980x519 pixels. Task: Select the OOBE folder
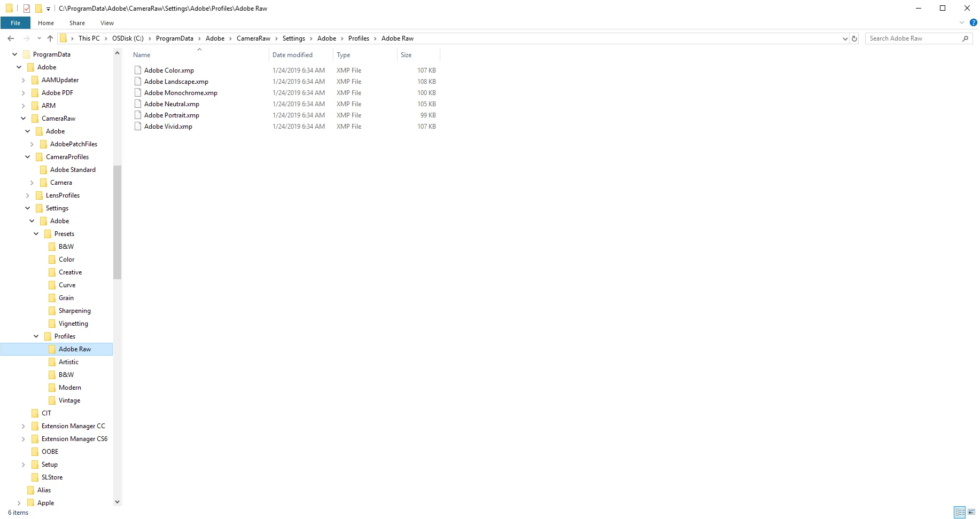50,452
